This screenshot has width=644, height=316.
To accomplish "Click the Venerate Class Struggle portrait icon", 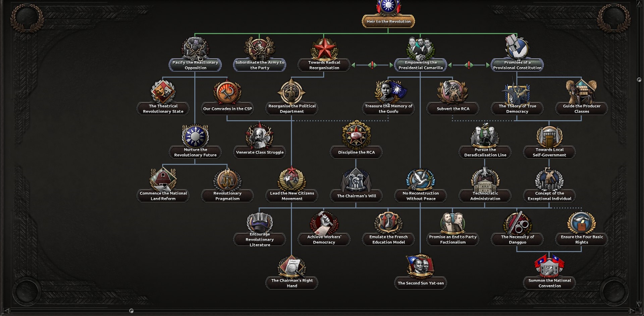I will (260, 136).
